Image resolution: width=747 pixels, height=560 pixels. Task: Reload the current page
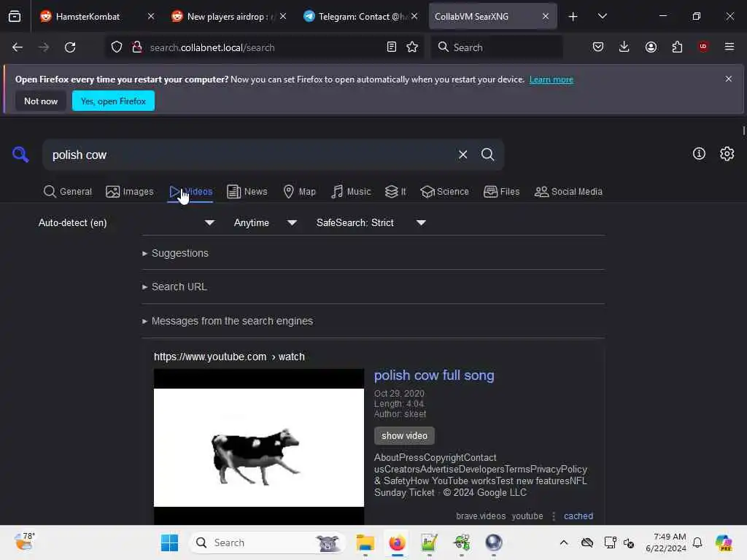coord(70,47)
